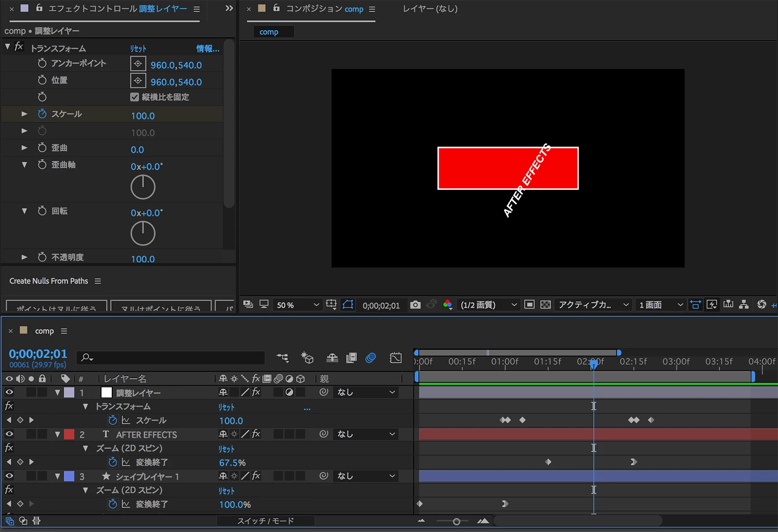Click current timecode 0;00;02;01 in timeline
This screenshot has height=532, width=778.
coord(38,354)
